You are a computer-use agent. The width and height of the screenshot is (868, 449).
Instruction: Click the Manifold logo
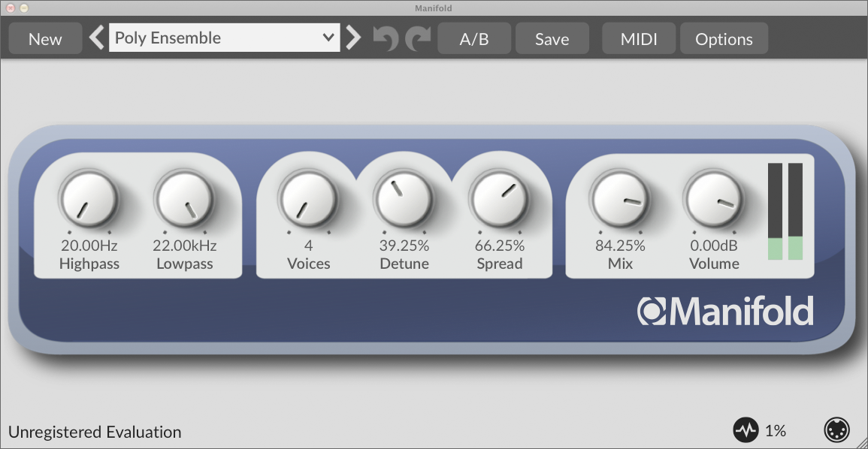coord(727,310)
